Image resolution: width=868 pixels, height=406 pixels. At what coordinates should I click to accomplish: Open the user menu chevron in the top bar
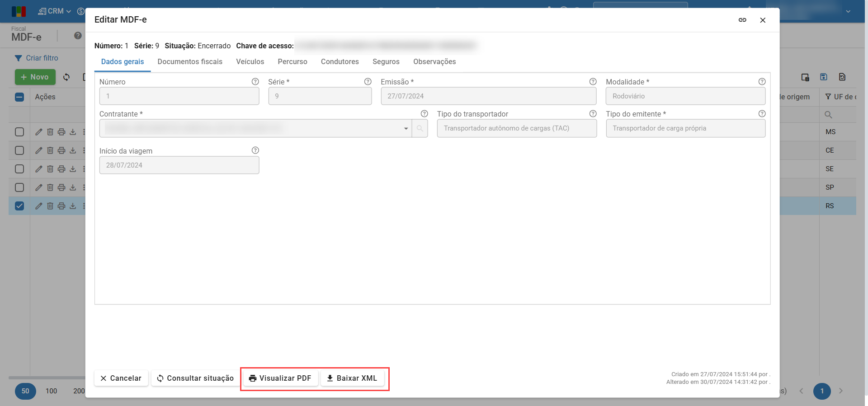pos(848,11)
